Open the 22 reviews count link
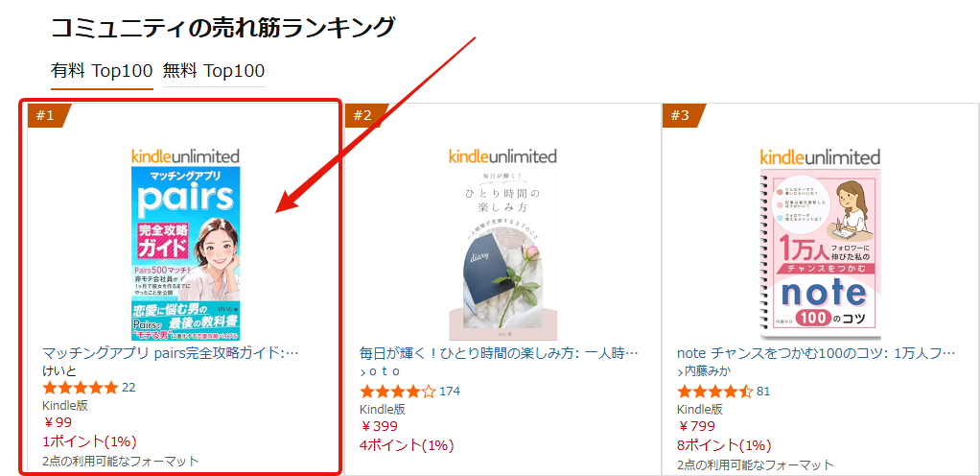Screen dimensions: 980x476 tap(129, 388)
